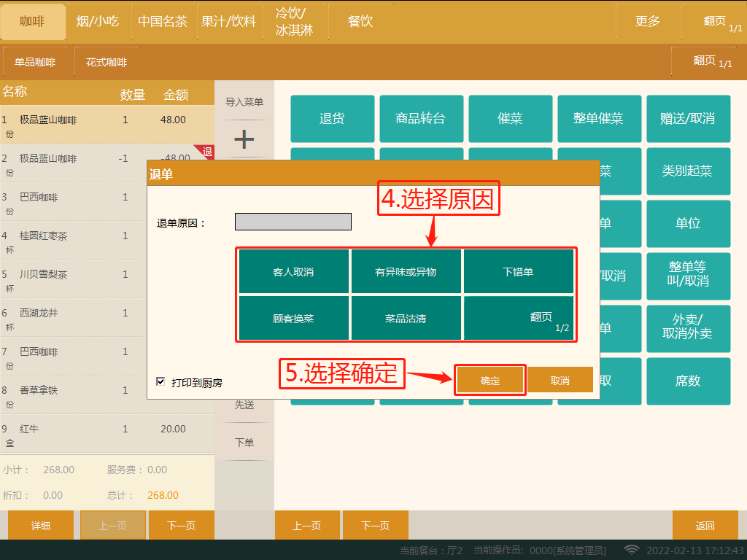Switch to the 咖啡 category tab
Viewport: 747px width, 560px height.
click(33, 22)
